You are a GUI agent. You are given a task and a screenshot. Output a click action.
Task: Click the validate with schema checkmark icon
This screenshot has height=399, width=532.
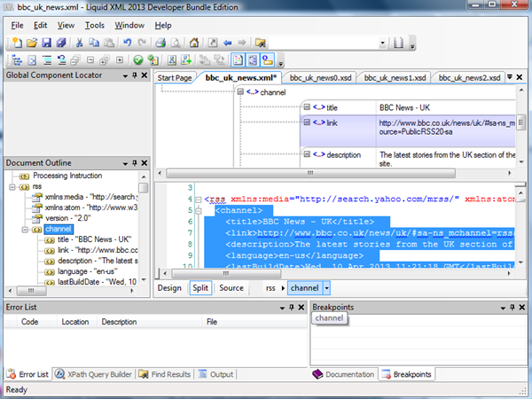[x=153, y=60]
